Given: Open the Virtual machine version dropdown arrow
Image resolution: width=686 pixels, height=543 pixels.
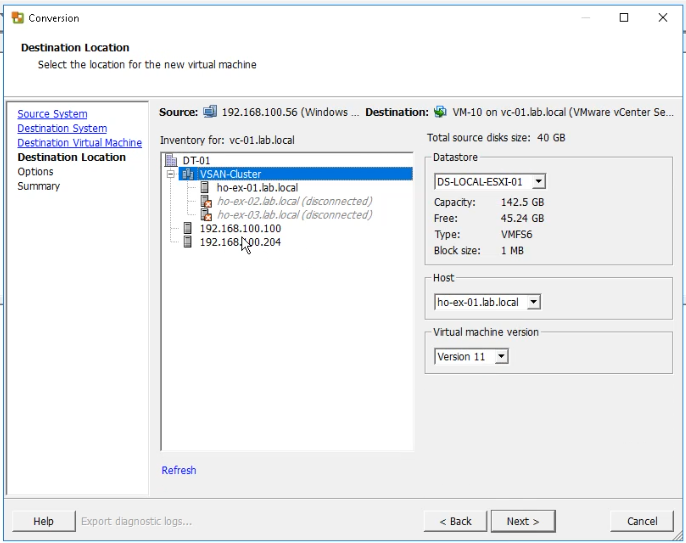Looking at the screenshot, I should tap(501, 357).
